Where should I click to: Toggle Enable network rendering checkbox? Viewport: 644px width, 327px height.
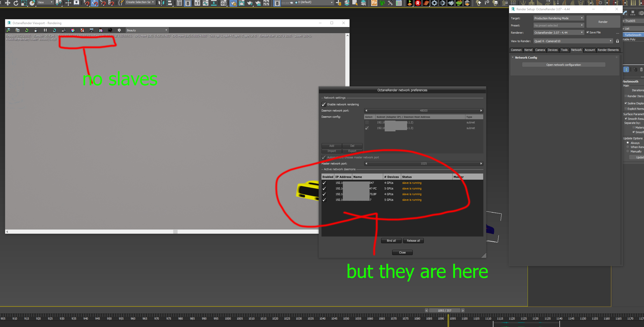pos(324,104)
